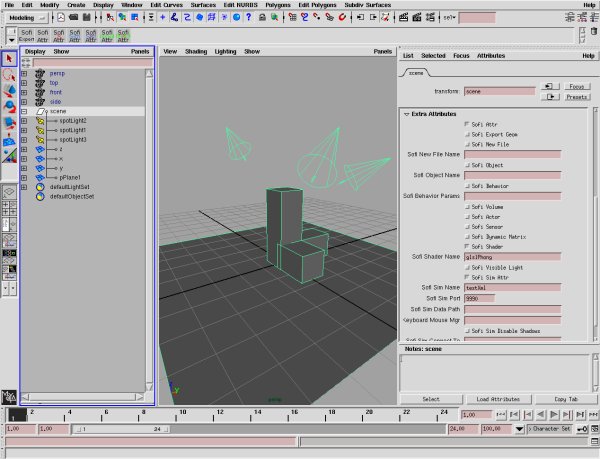This screenshot has height=459, width=600.
Task: Collapse the scene node in outliner
Action: click(24, 111)
